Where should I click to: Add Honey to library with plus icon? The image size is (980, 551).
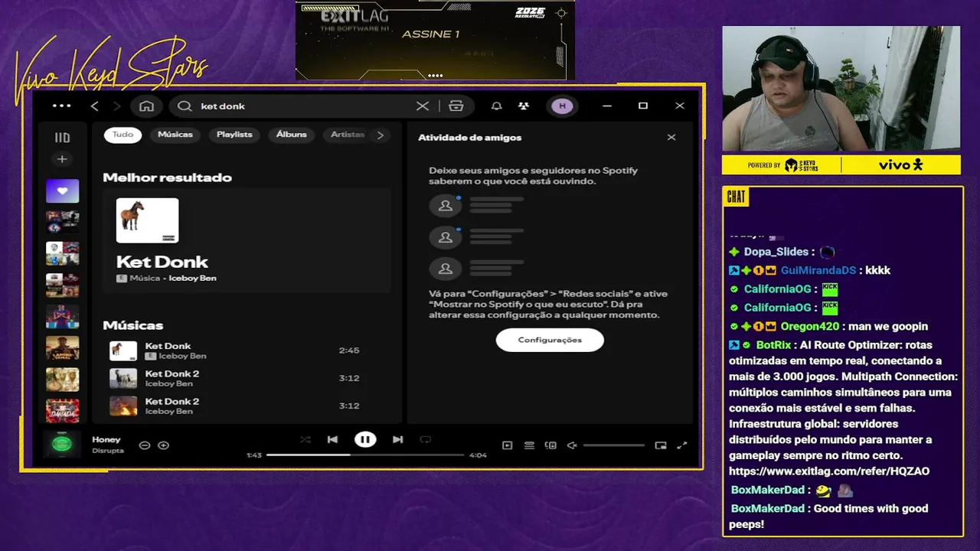coord(163,445)
